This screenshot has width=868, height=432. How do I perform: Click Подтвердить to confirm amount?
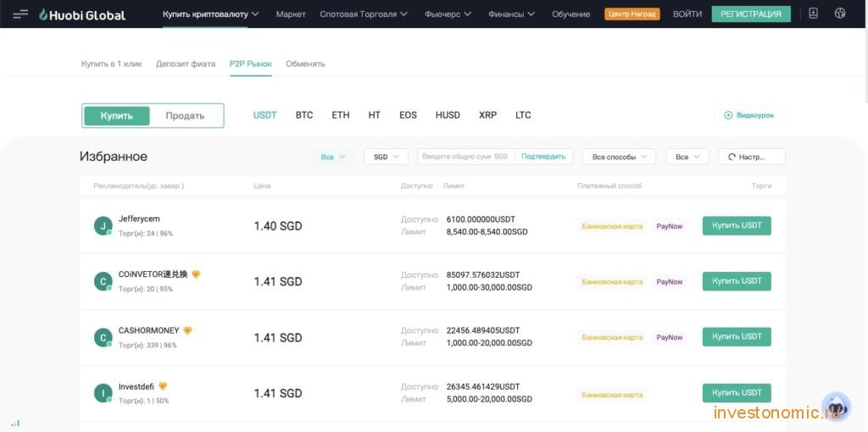(x=543, y=157)
